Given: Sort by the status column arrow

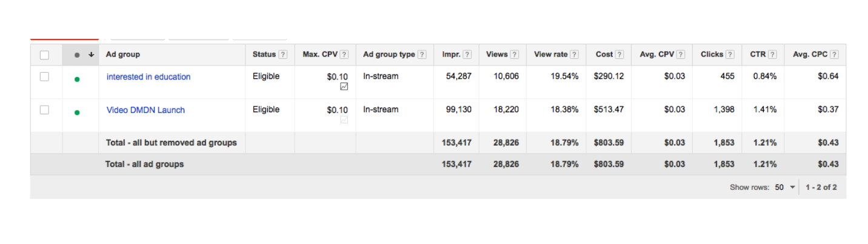Looking at the screenshot, I should [91, 55].
